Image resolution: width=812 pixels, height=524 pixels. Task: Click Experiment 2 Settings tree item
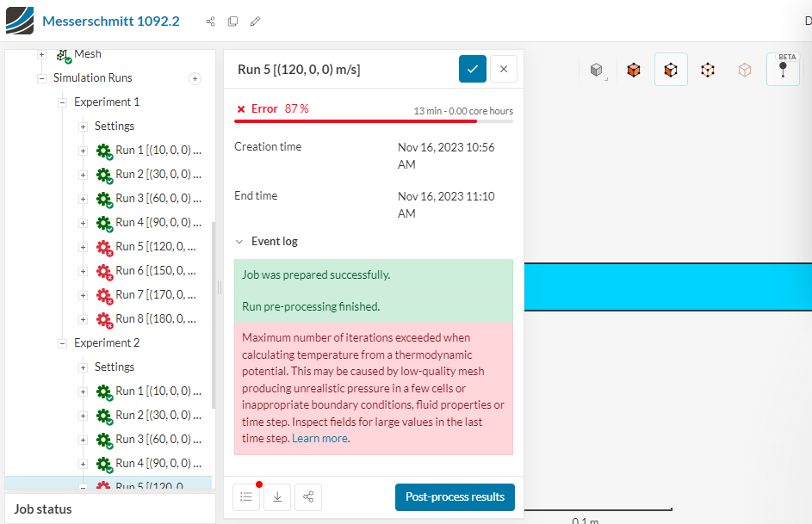(x=115, y=367)
